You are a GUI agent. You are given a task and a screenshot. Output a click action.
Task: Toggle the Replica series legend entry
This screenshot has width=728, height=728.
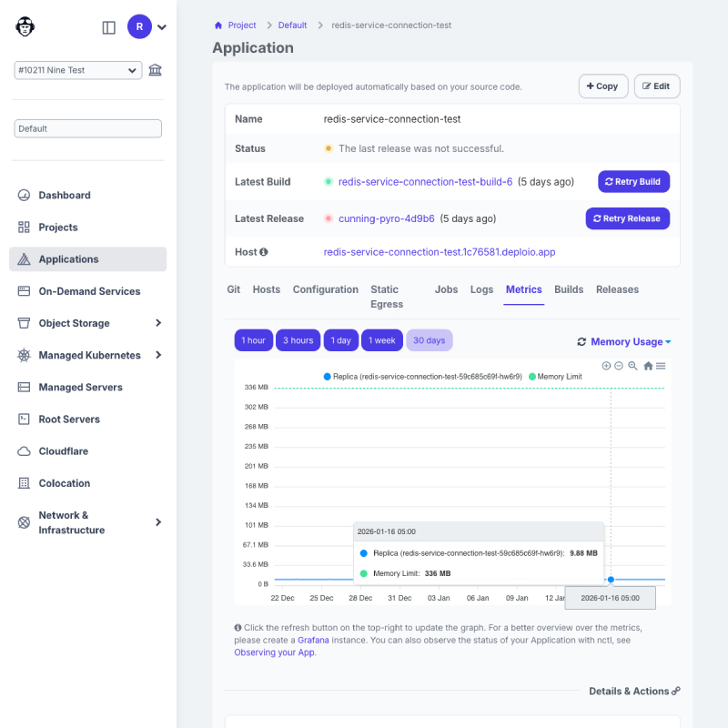pyautogui.click(x=422, y=377)
